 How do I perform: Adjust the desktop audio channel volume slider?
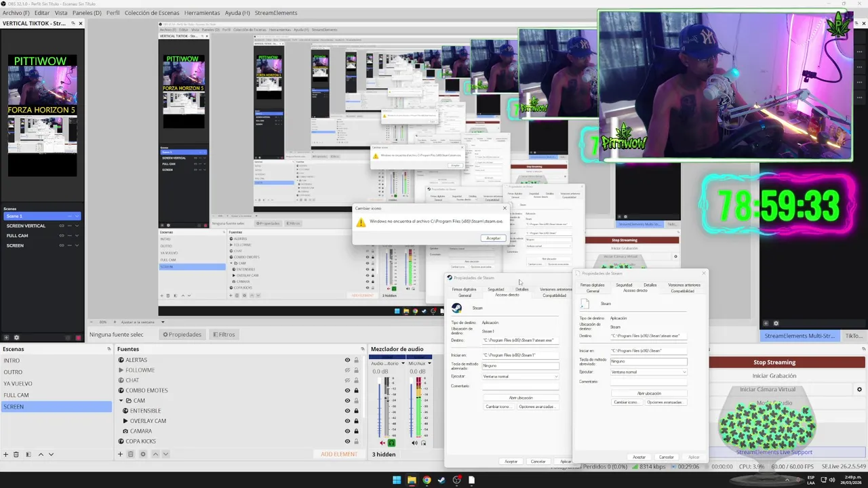pos(379,407)
